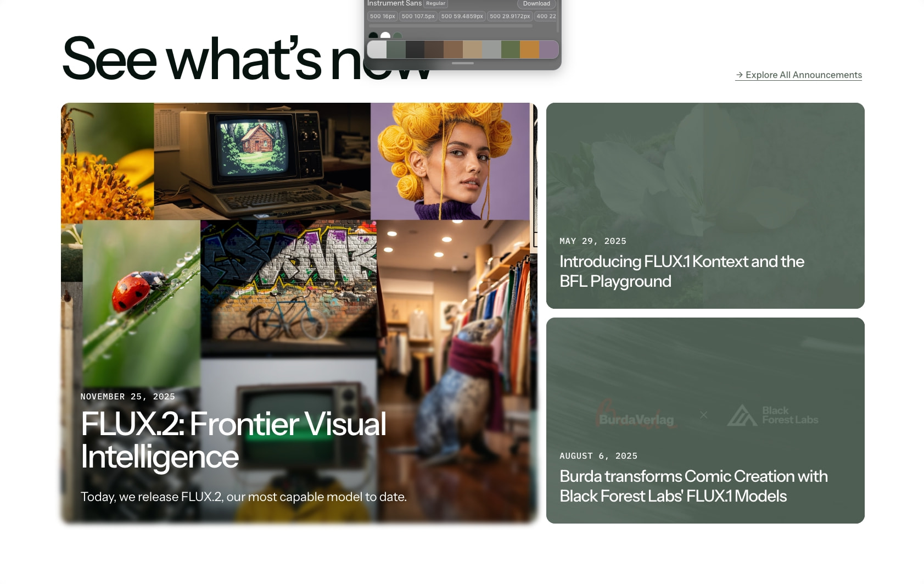924x584 pixels.
Task: Open Introducing FLUX.1 Kontext and BFL Playground
Action: 705,205
